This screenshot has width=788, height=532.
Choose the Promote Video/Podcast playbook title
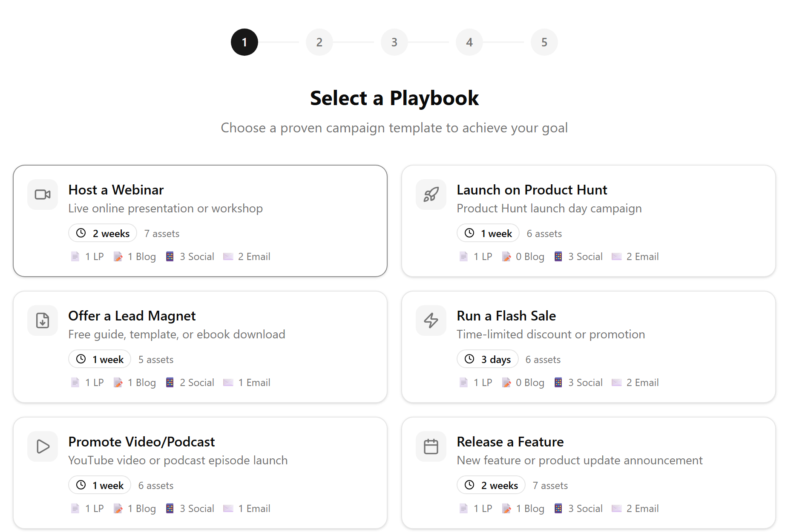tap(141, 442)
